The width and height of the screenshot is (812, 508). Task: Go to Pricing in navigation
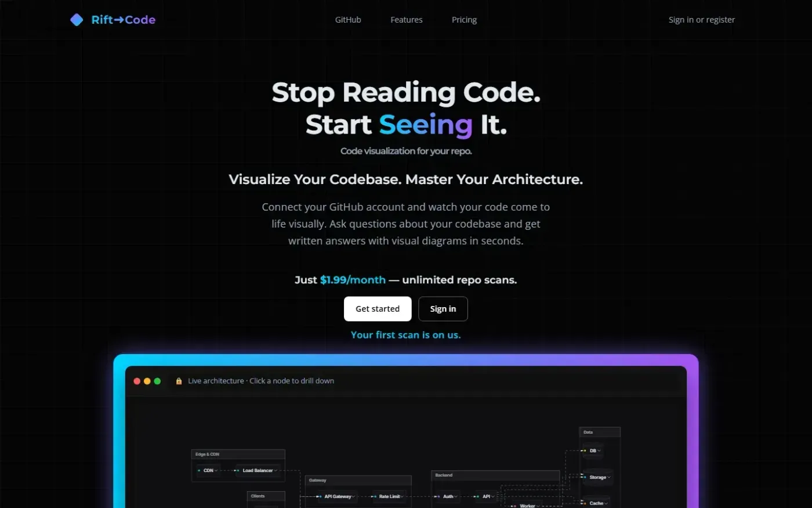click(x=465, y=20)
